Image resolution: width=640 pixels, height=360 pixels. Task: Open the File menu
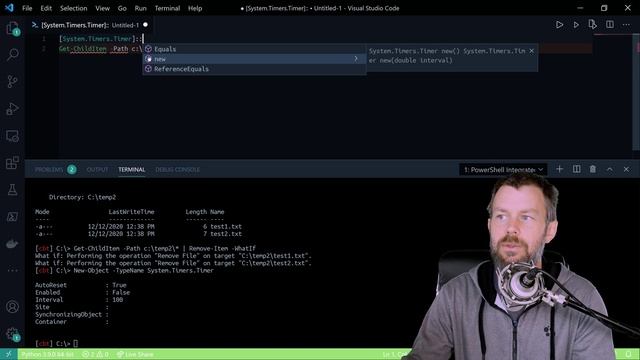(x=27, y=8)
